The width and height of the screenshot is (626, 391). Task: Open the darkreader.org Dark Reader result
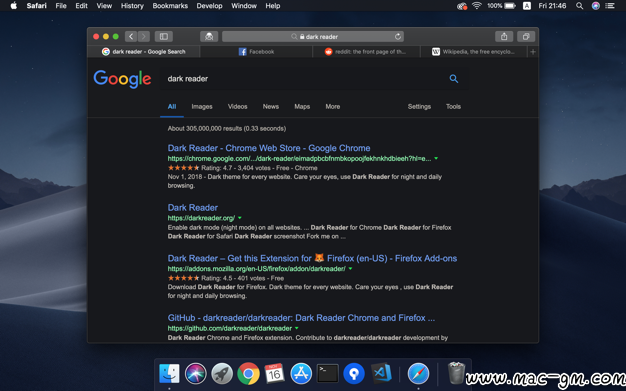pyautogui.click(x=192, y=208)
